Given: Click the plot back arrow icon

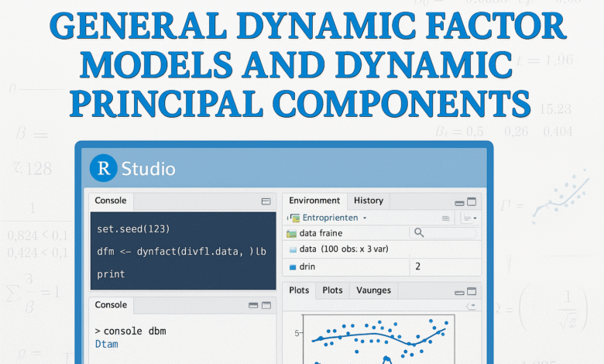Looking at the screenshot, I should pos(470,307).
